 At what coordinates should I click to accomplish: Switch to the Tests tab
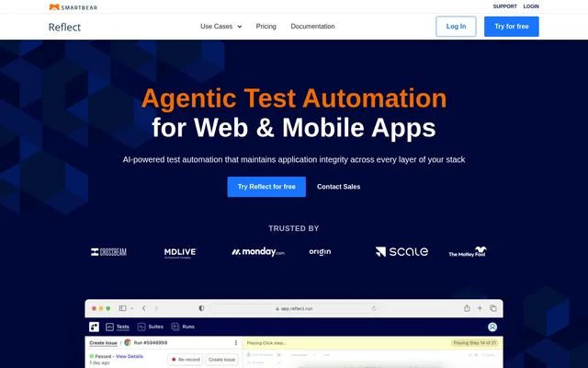click(x=118, y=327)
